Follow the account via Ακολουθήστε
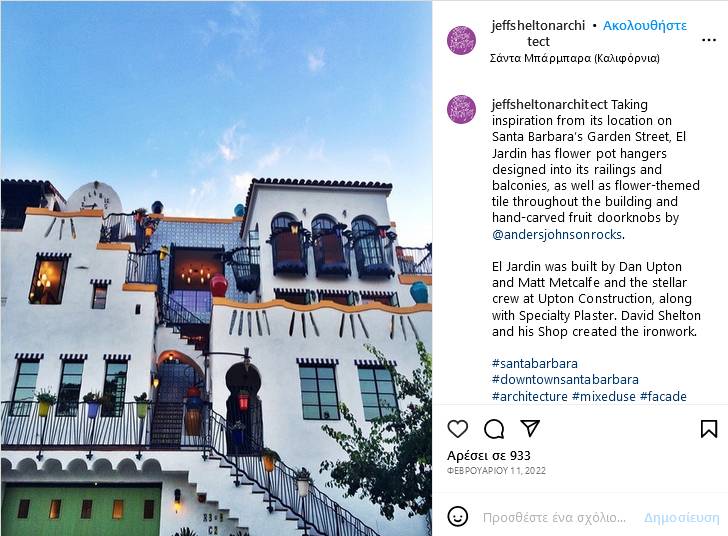Viewport: 728px width, 536px height. point(644,26)
